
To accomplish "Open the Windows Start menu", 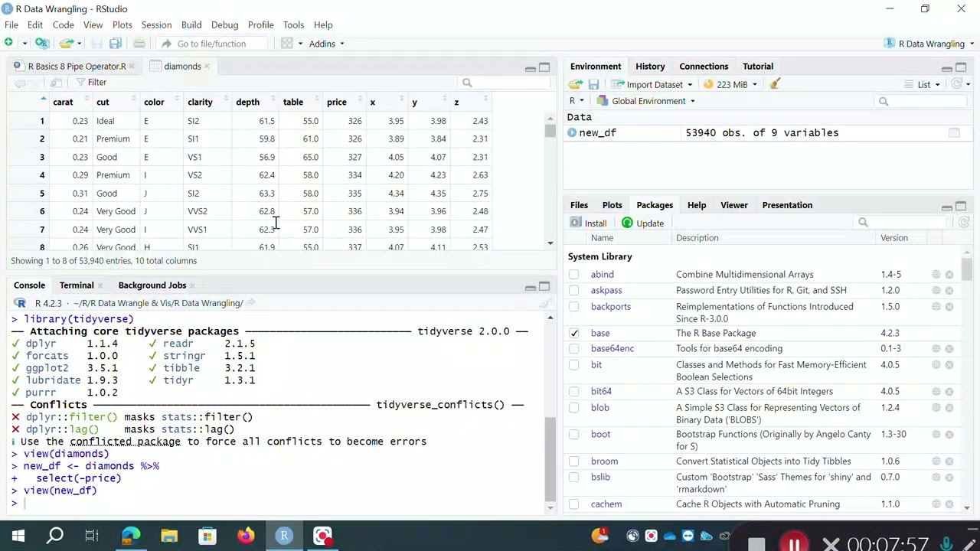I will click(x=18, y=536).
